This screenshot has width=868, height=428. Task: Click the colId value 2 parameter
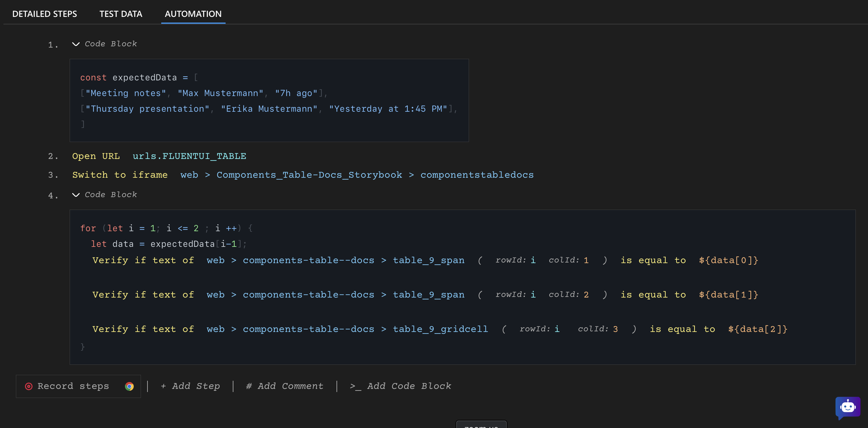(586, 295)
